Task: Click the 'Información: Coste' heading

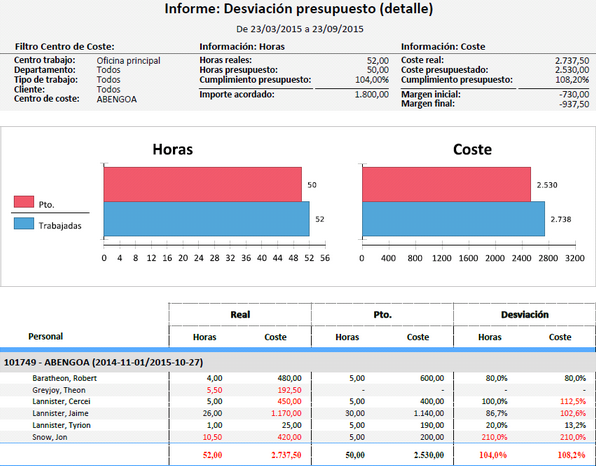Action: click(443, 47)
